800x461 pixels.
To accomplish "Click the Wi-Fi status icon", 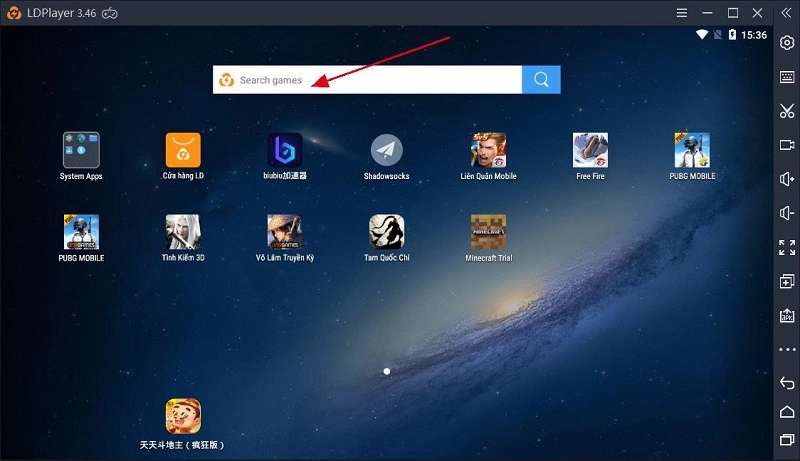I will pyautogui.click(x=702, y=34).
